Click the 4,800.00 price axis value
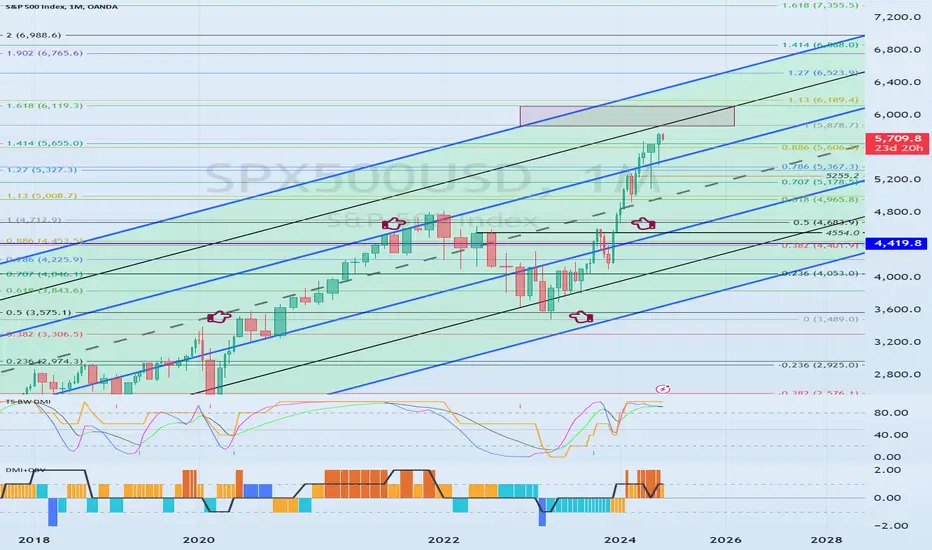This screenshot has width=932, height=550. (897, 212)
